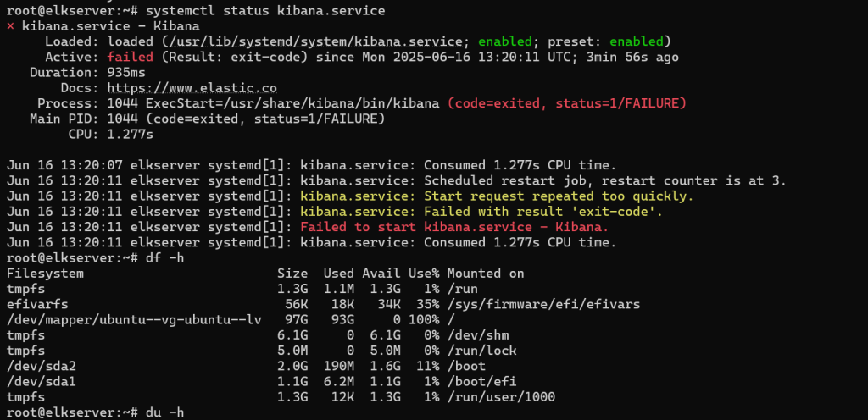Image resolution: width=868 pixels, height=420 pixels.
Task: Click the red 'Failed to start kibana.service - Kibana.' line
Action: pyautogui.click(x=454, y=227)
